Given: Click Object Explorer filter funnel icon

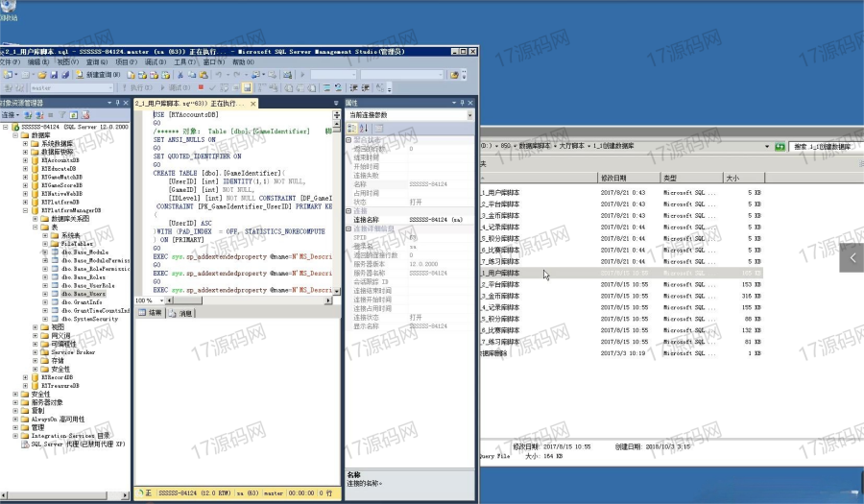Looking at the screenshot, I should pos(61,115).
